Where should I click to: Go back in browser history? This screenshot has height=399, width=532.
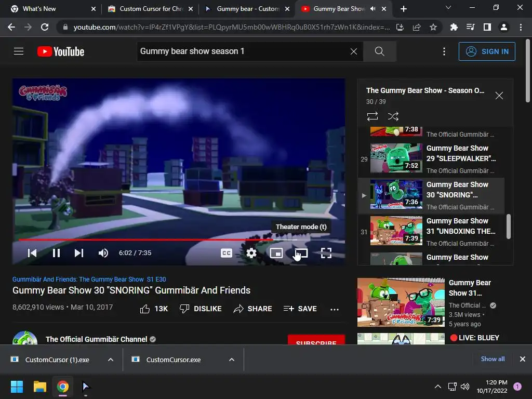click(11, 27)
